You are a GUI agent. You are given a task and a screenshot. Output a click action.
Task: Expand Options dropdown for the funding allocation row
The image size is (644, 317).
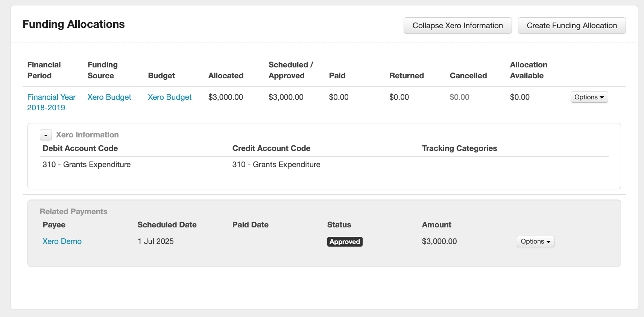click(589, 97)
